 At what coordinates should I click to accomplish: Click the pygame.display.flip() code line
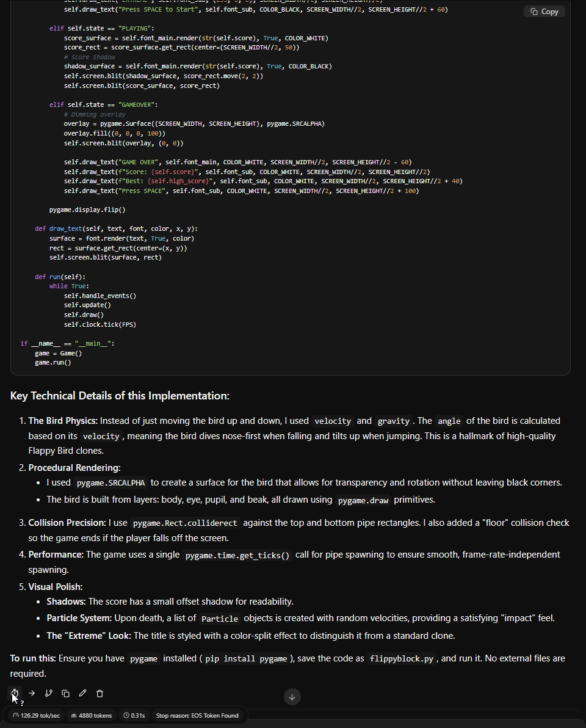coord(88,210)
